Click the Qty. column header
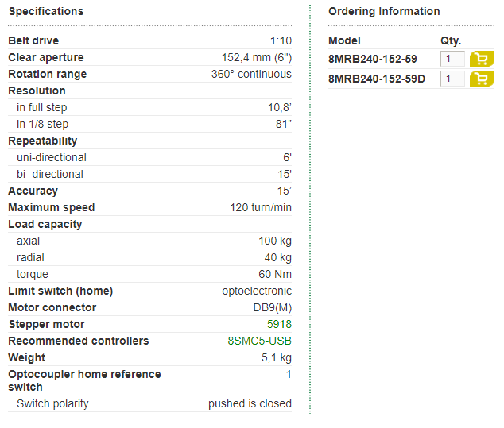 (451, 40)
